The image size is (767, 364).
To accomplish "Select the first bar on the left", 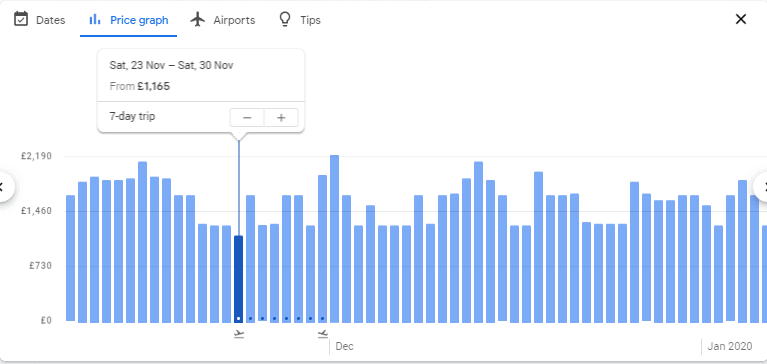I will (70, 258).
